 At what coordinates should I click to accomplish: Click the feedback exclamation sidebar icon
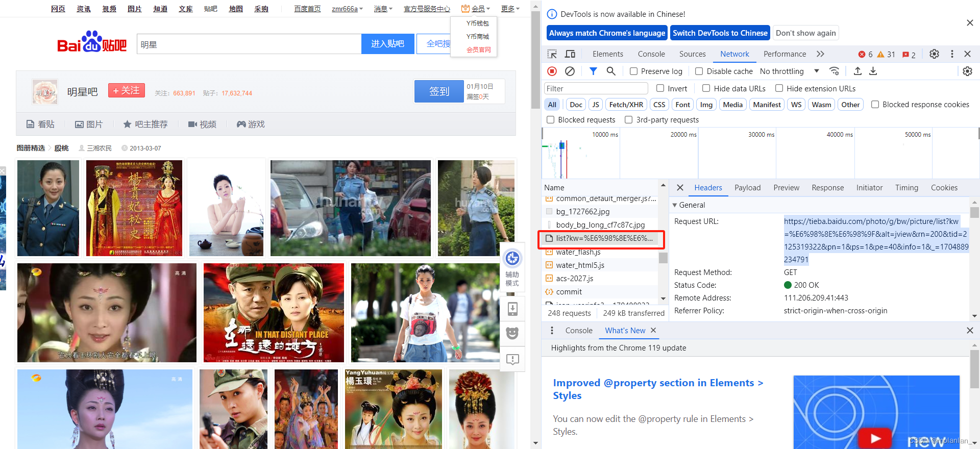coord(512,359)
